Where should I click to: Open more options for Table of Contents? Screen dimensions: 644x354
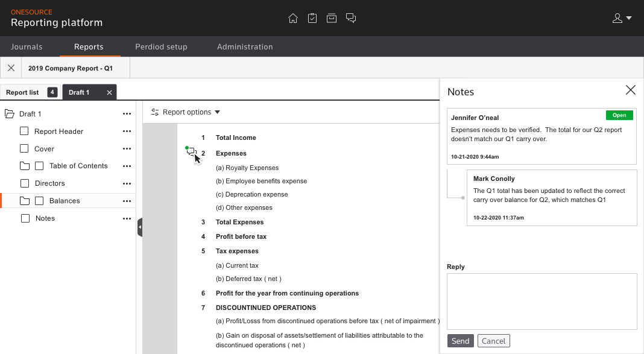tap(127, 166)
